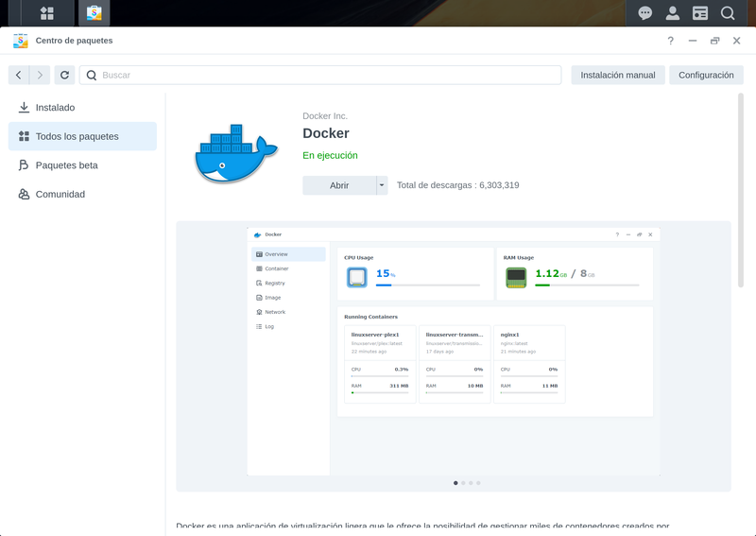This screenshot has width=756, height=536.
Task: Go back with the left arrow button
Action: [x=19, y=75]
